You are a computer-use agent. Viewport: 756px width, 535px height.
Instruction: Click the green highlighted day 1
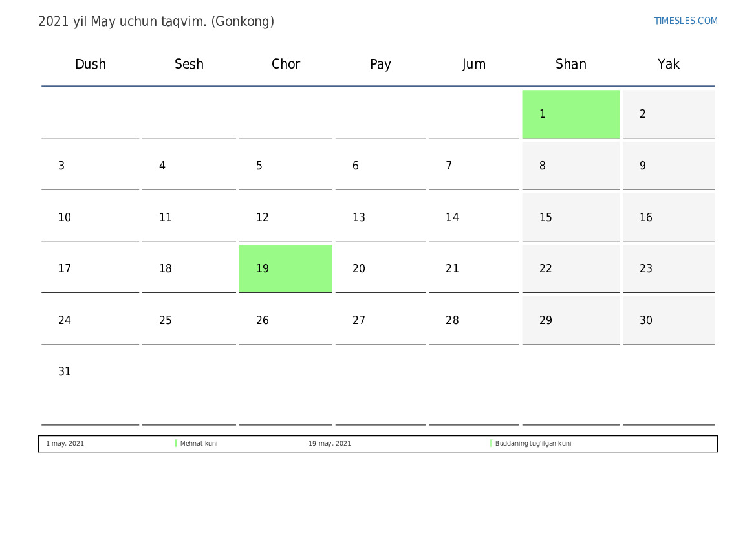(570, 114)
